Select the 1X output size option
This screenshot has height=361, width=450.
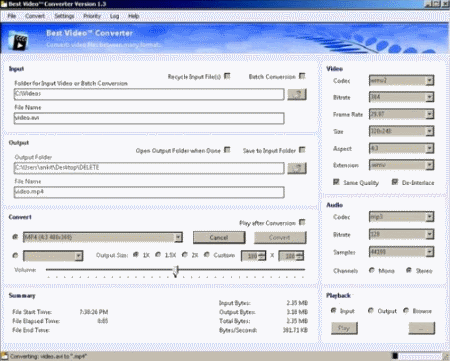(x=136, y=255)
